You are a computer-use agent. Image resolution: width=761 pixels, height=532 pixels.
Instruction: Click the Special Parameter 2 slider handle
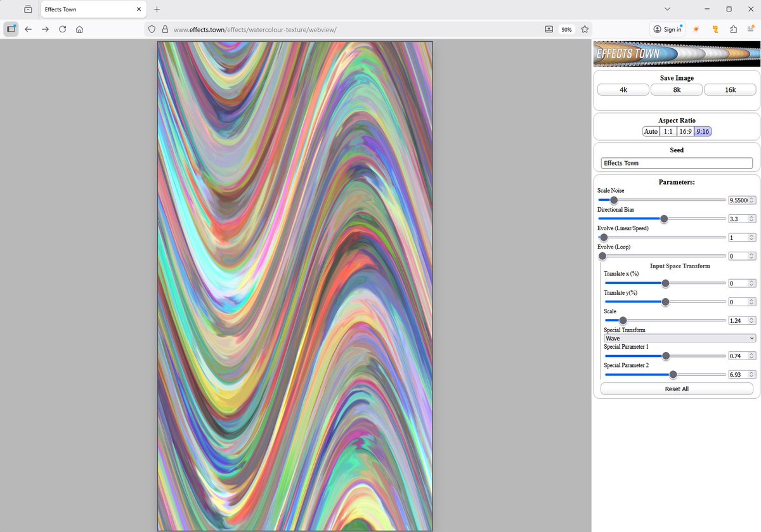coord(673,375)
